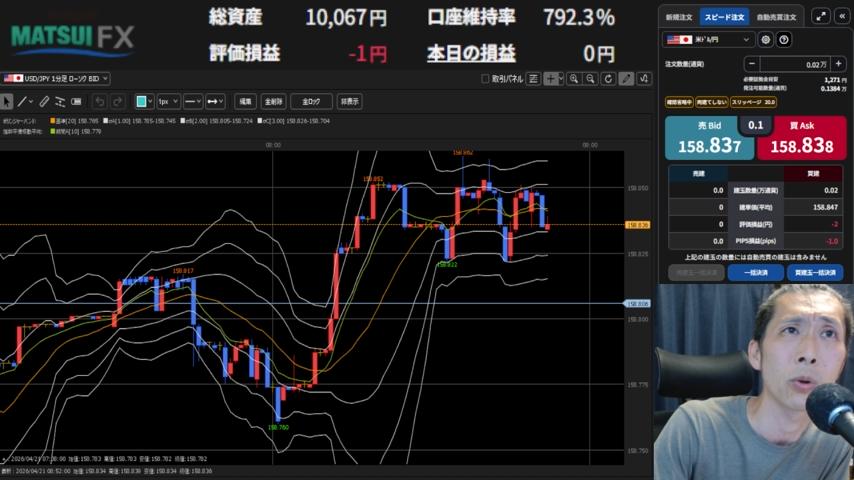Switch to the 自動売買注文 tab
This screenshot has height=480, width=854.
tap(776, 17)
